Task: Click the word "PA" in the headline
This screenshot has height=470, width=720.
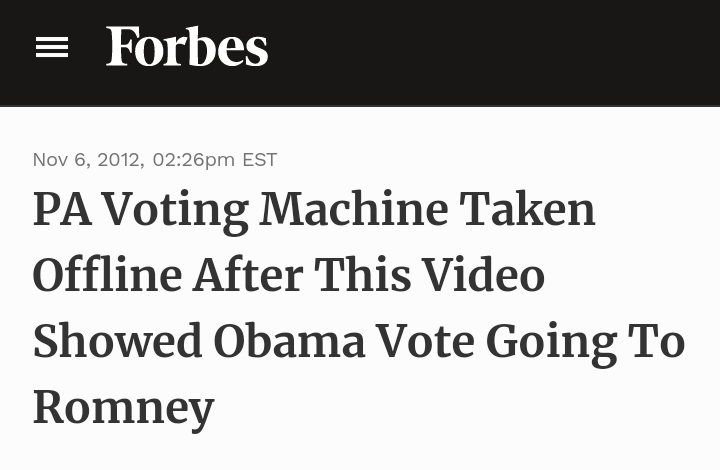Action: [60, 210]
